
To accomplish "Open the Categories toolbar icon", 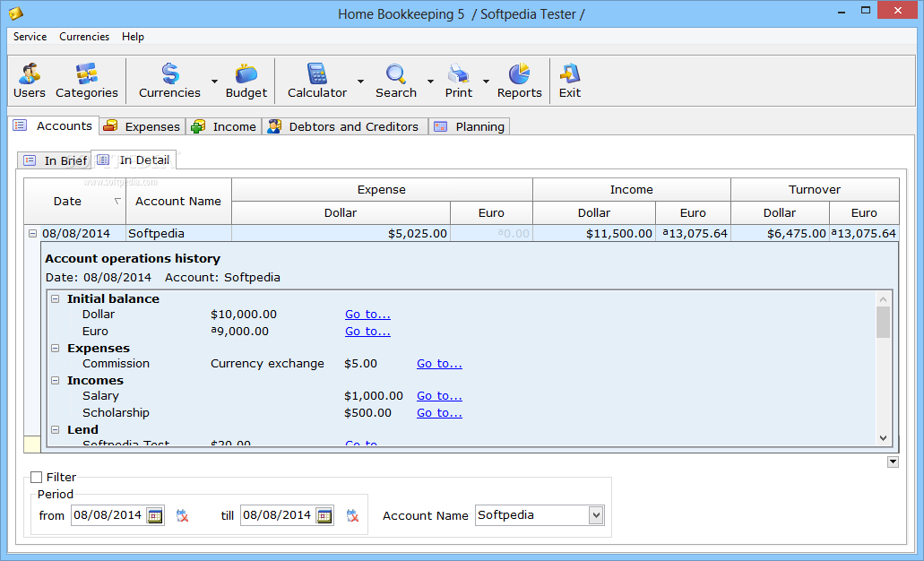I will pos(87,73).
